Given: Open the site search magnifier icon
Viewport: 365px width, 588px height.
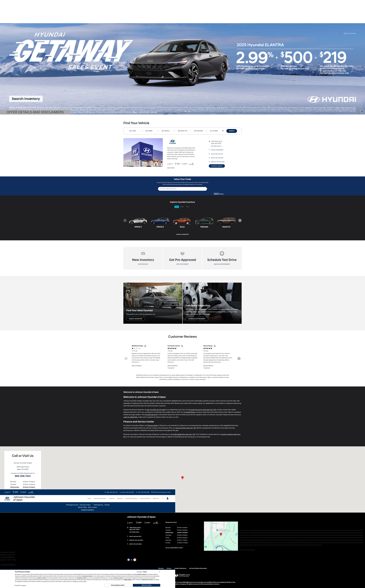Looking at the screenshot, I should pyautogui.click(x=162, y=498).
